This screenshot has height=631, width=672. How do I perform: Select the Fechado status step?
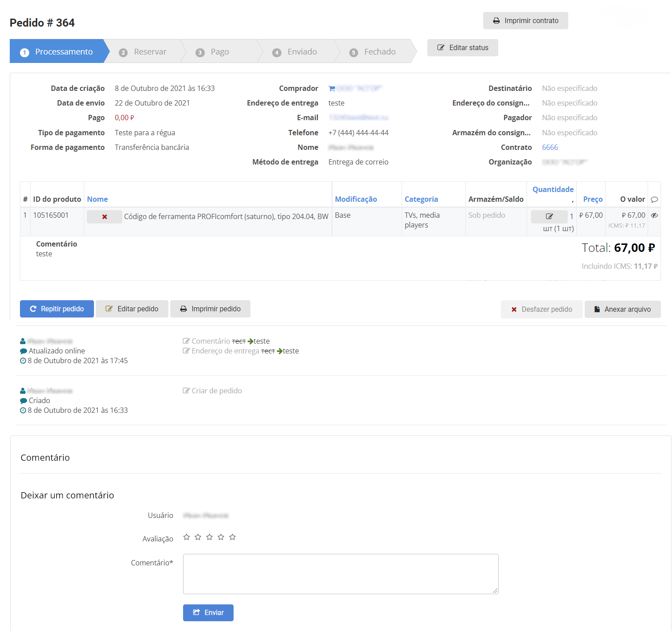coord(373,52)
